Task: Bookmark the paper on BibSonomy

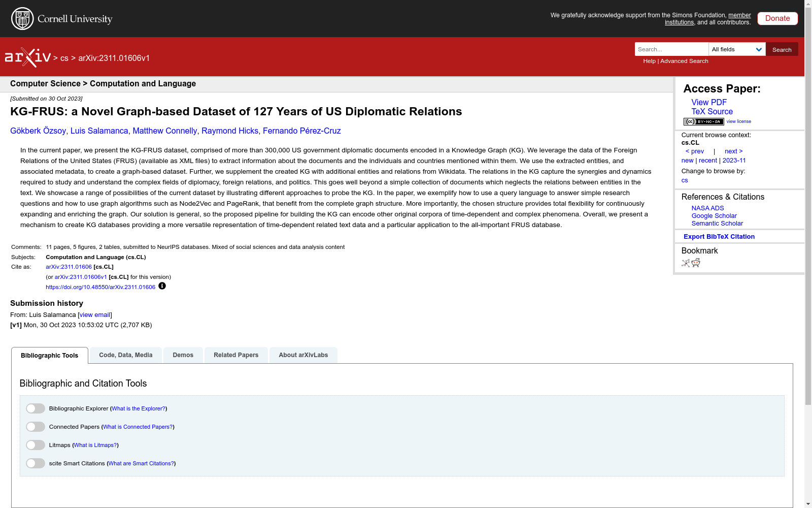Action: 686,263
